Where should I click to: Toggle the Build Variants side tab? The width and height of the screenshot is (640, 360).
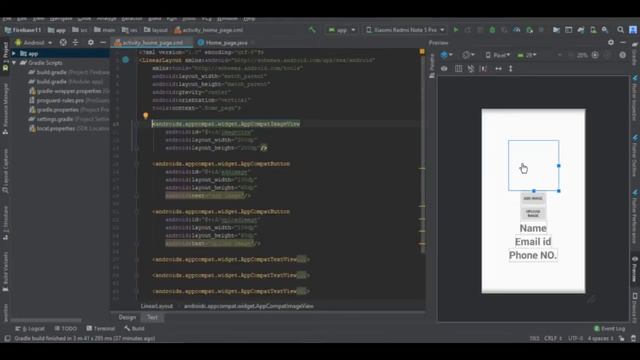pos(5,272)
